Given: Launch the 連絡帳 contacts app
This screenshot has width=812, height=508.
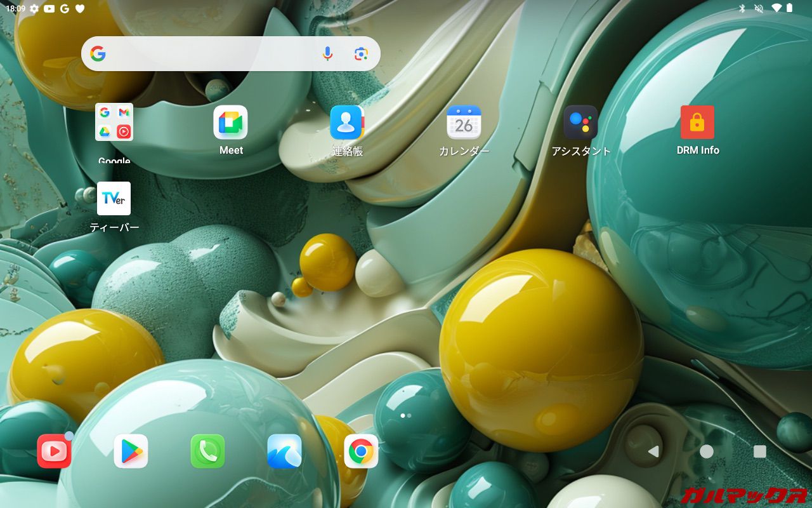Looking at the screenshot, I should pyautogui.click(x=346, y=123).
